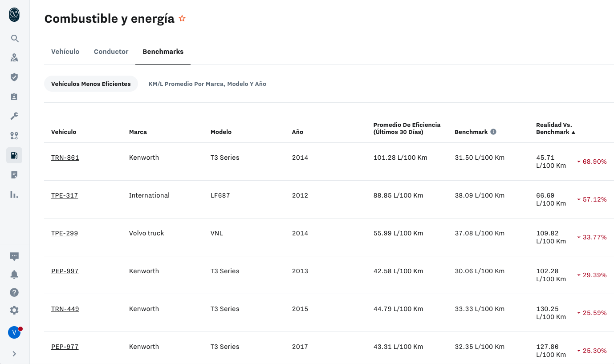Open the user avatar V
The width and height of the screenshot is (614, 364).
[x=14, y=332]
